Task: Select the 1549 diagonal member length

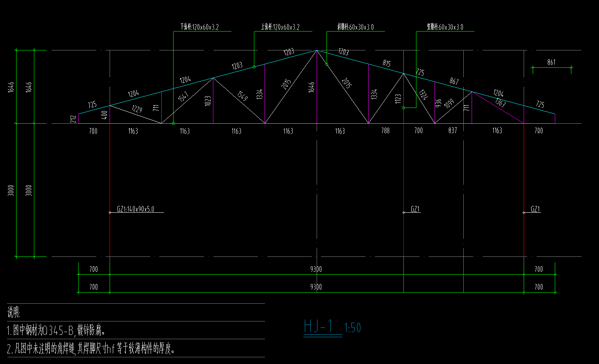Action: [x=242, y=96]
